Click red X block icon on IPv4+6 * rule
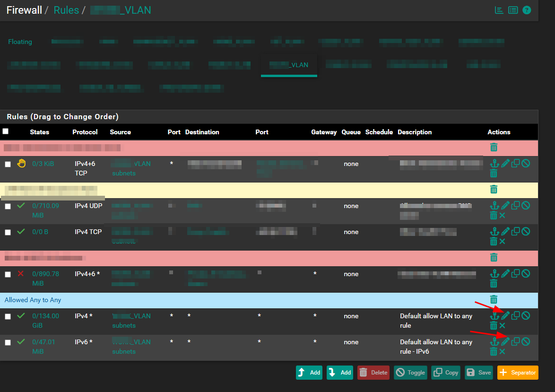555x392 pixels. (21, 273)
